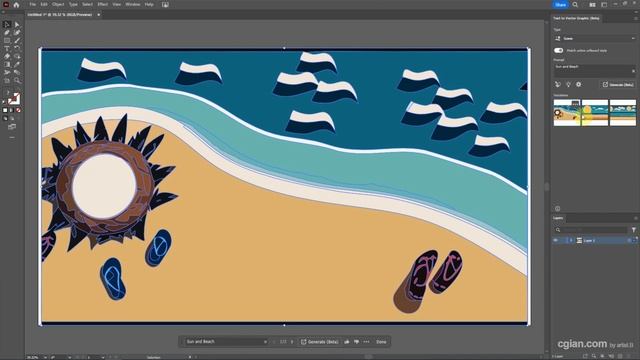Open the Type menu
The image size is (640, 360).
point(73,4)
